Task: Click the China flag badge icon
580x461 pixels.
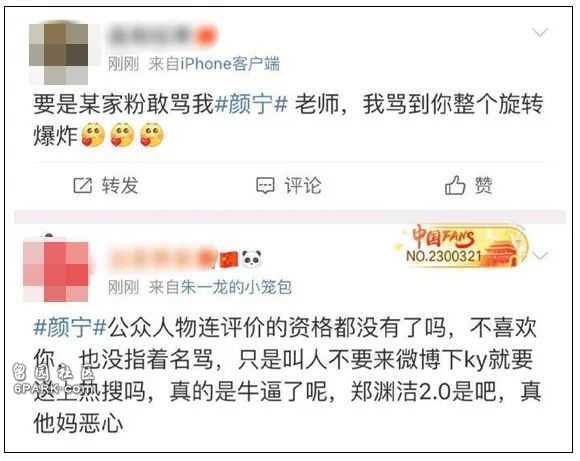Action: click(x=229, y=259)
